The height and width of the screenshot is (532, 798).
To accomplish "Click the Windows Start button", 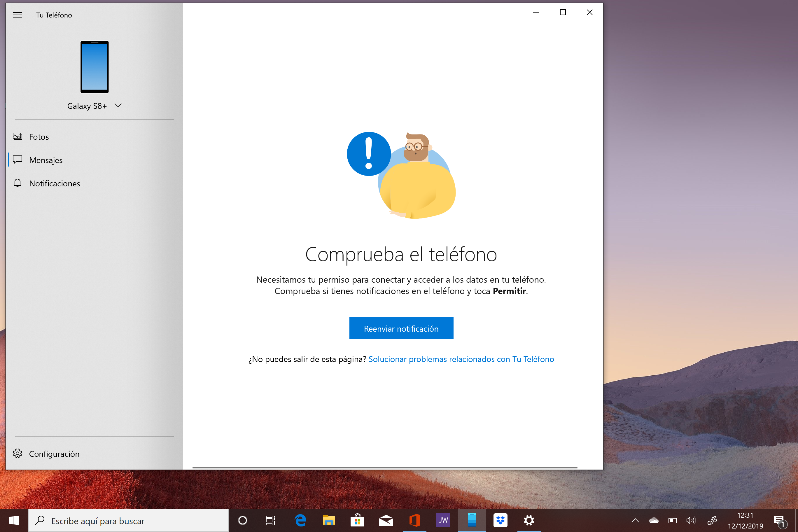I will pos(14,520).
